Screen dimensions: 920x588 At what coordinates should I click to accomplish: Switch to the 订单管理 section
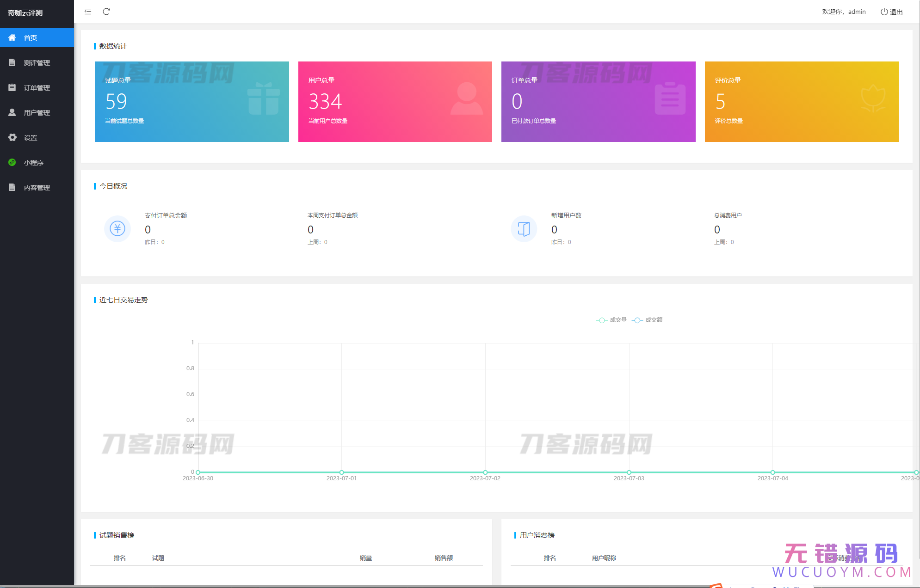(x=37, y=87)
